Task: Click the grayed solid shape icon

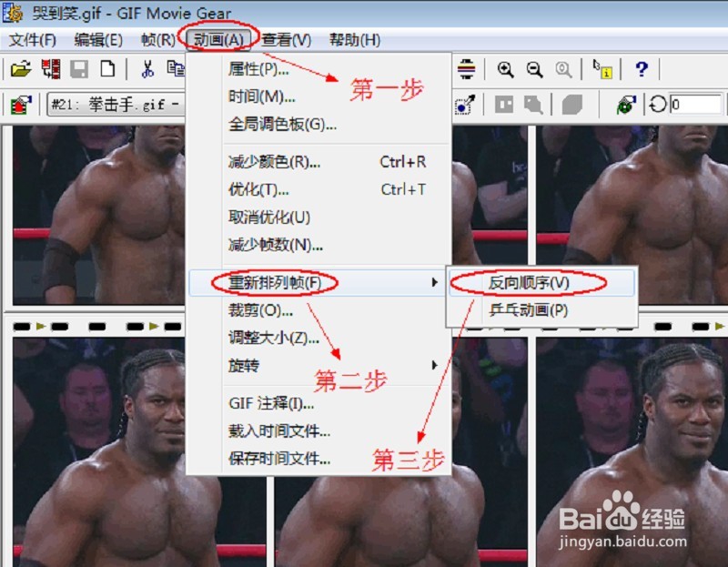Action: (x=572, y=105)
